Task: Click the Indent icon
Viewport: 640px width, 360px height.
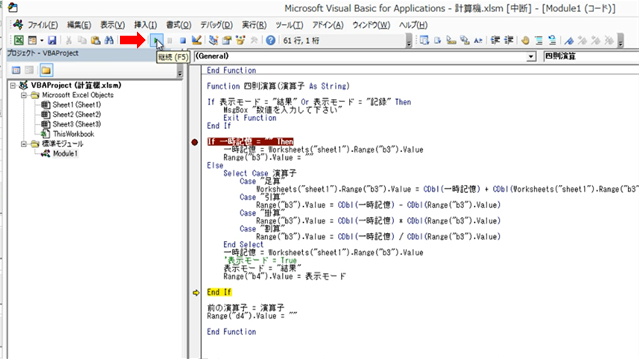Action: [x=495, y=40]
